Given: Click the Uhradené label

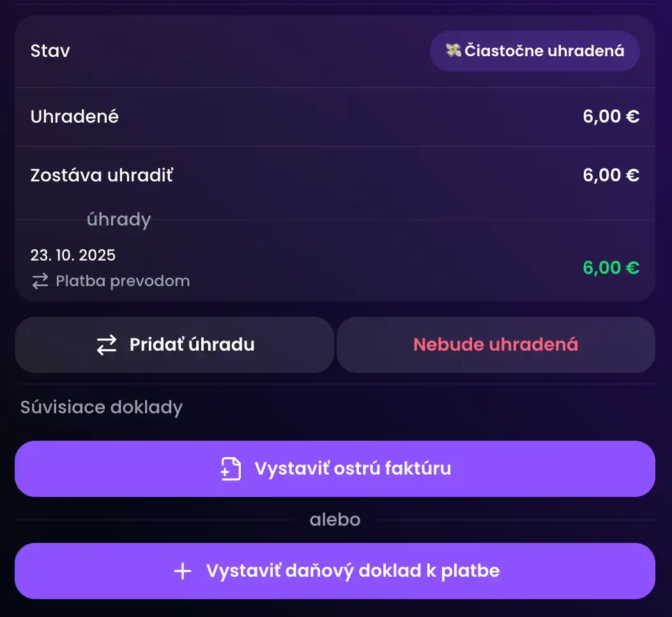Looking at the screenshot, I should [75, 117].
